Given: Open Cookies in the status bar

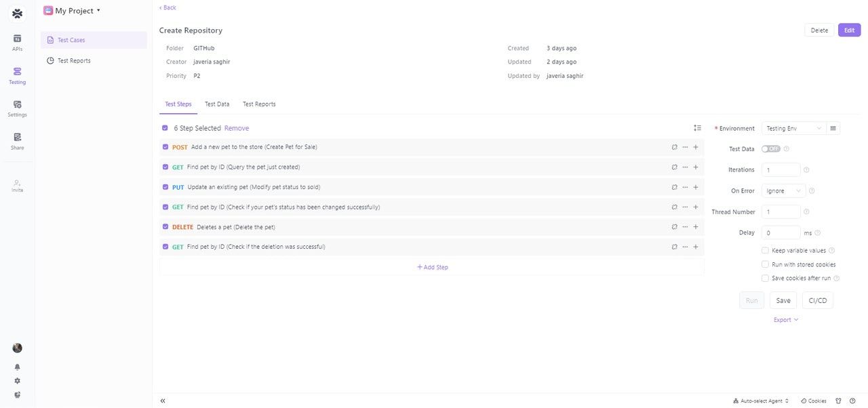Looking at the screenshot, I should [x=814, y=401].
